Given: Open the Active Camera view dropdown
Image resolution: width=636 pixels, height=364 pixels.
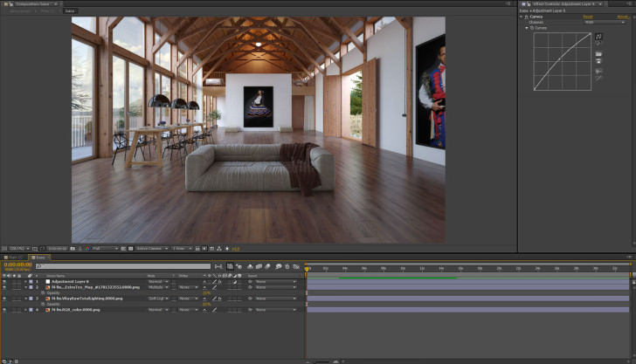Looking at the screenshot, I should click(x=152, y=249).
